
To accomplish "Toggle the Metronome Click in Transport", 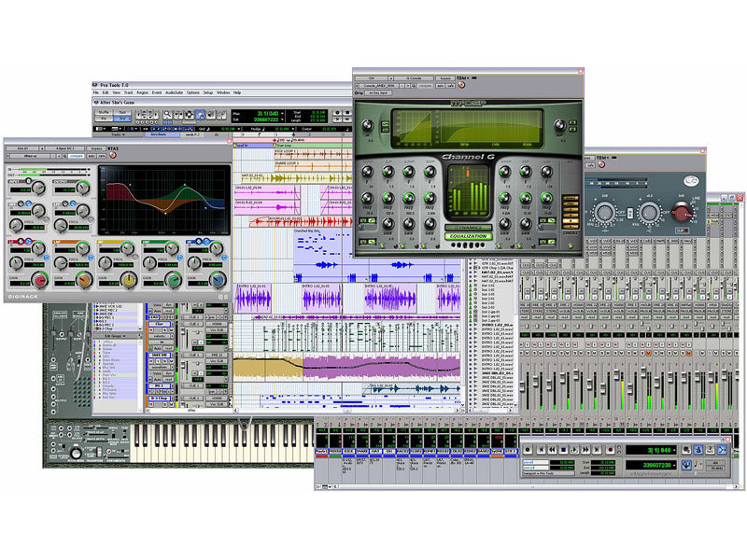I will coord(698,450).
